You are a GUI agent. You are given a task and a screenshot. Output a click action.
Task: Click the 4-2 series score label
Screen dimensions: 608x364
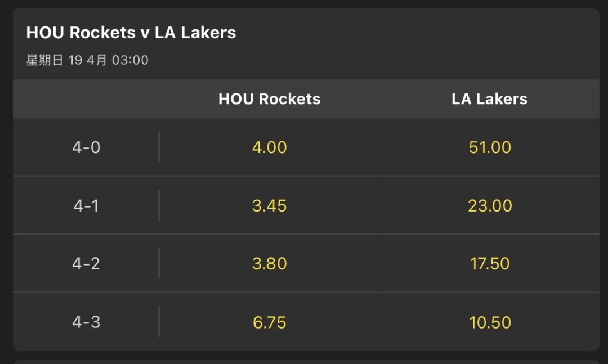point(86,263)
